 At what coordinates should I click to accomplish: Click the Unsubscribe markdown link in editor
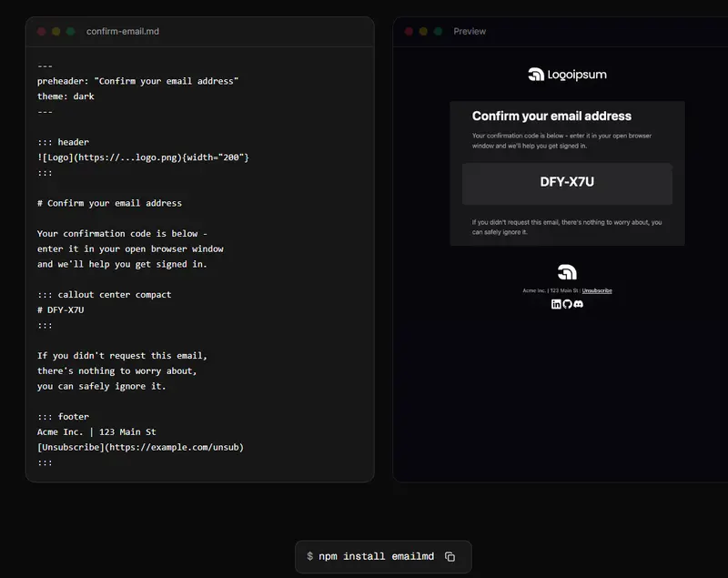click(140, 447)
